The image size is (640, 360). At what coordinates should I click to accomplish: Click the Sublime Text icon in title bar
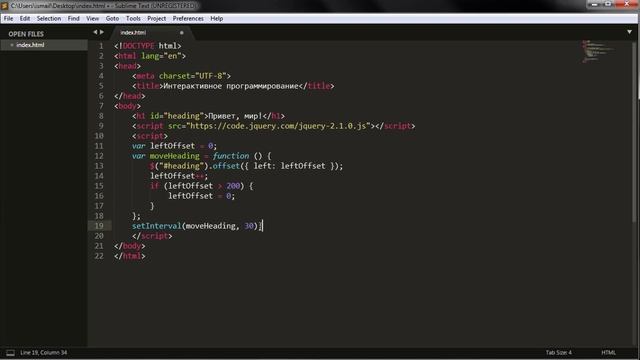5,6
